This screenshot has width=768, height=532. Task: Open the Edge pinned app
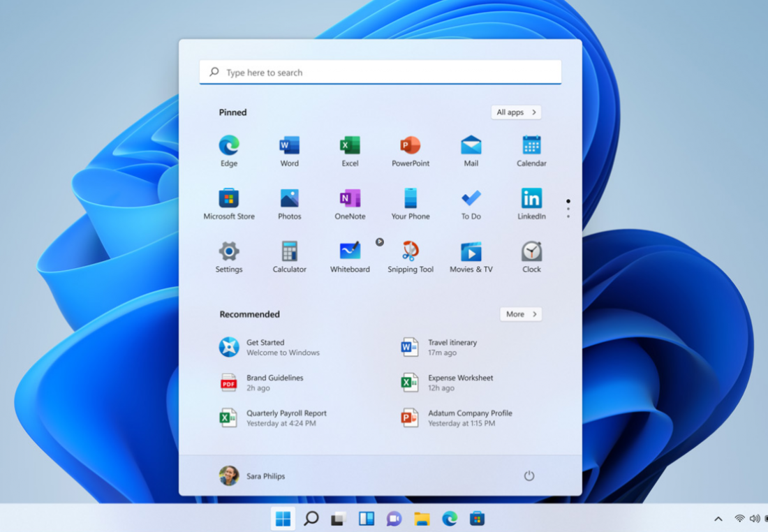click(229, 151)
